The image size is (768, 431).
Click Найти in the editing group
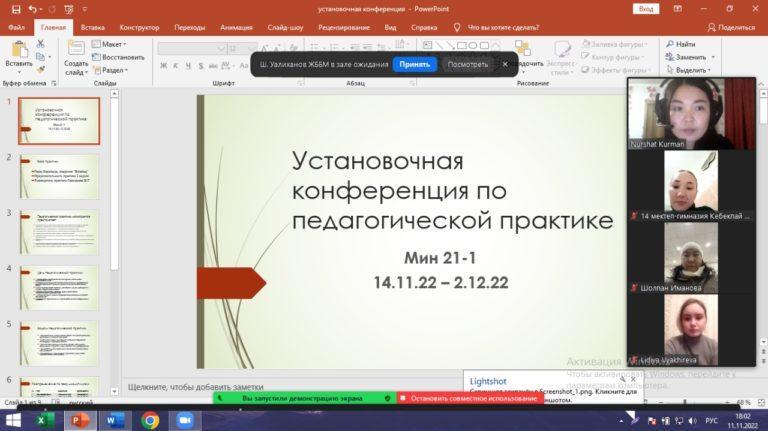coord(681,44)
